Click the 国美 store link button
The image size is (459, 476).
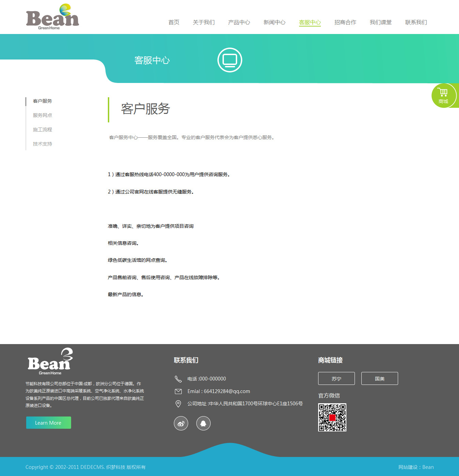click(x=379, y=378)
